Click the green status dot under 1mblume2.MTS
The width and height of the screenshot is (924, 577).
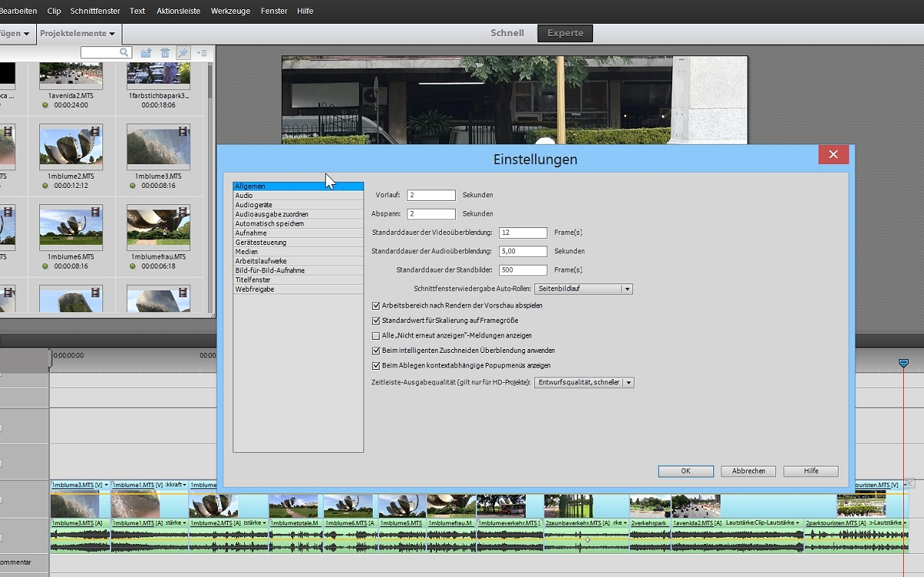pos(45,186)
